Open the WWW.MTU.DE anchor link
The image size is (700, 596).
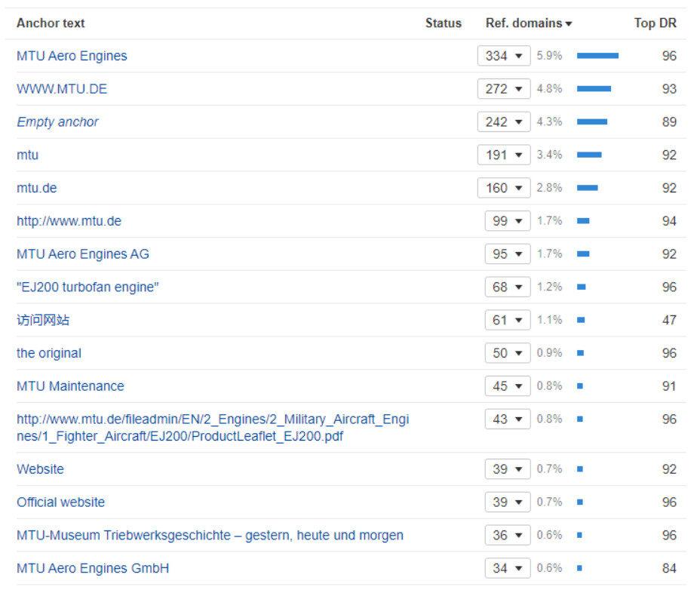point(62,89)
